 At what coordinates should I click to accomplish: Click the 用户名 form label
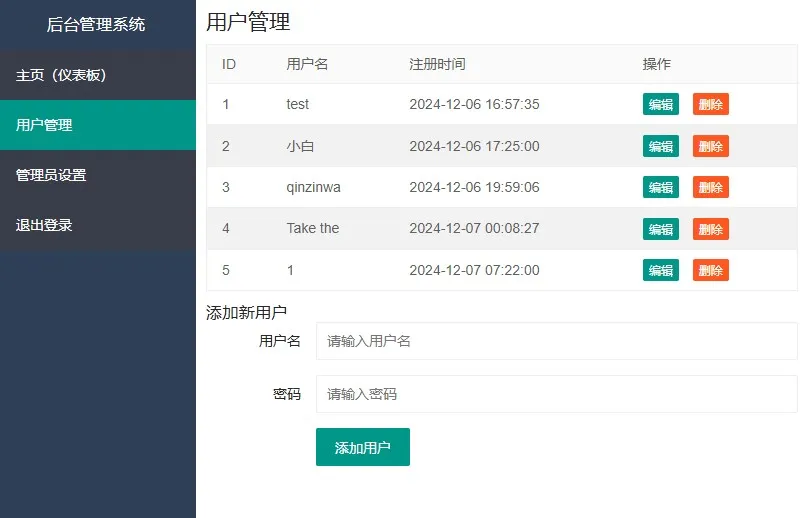click(280, 341)
